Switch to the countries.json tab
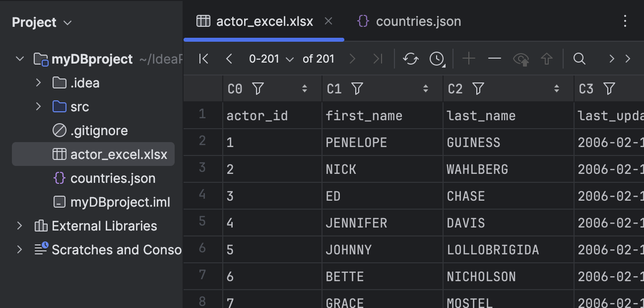Image resolution: width=644 pixels, height=308 pixels. click(418, 21)
